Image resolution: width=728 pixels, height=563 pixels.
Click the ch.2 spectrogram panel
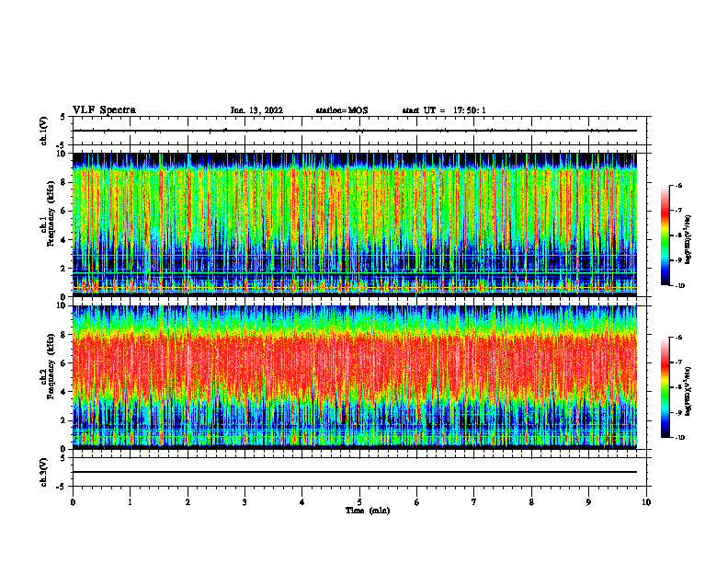[354, 377]
